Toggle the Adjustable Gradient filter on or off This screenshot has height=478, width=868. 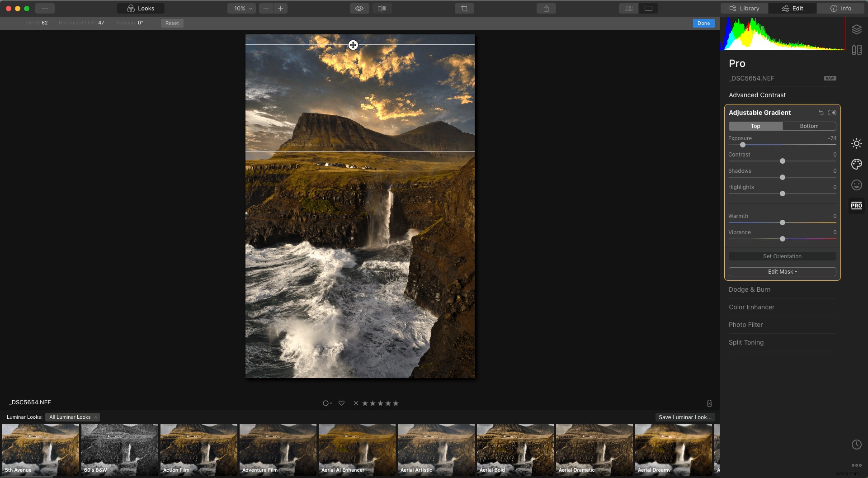click(833, 112)
